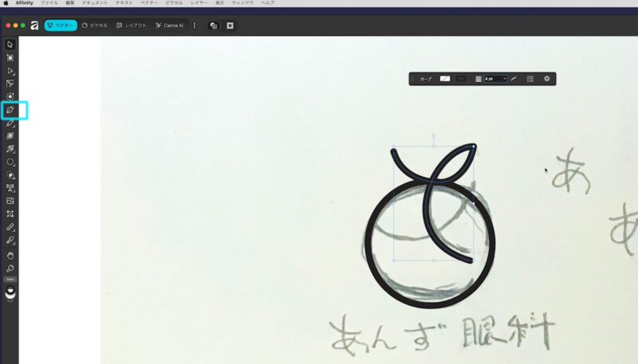Viewport: 638px width, 364px height.
Task: Select the Artboard tool
Action: pyautogui.click(x=10, y=57)
